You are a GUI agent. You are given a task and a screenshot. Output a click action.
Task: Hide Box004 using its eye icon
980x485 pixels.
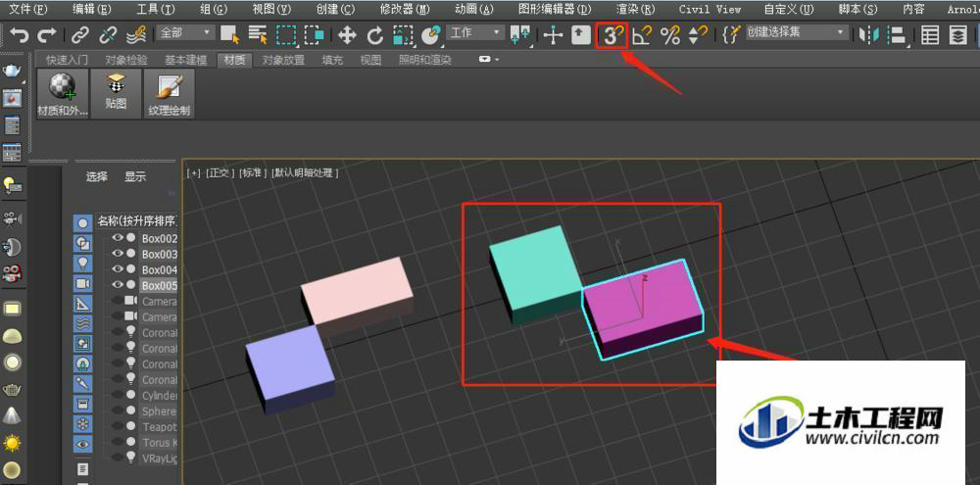pos(117,268)
